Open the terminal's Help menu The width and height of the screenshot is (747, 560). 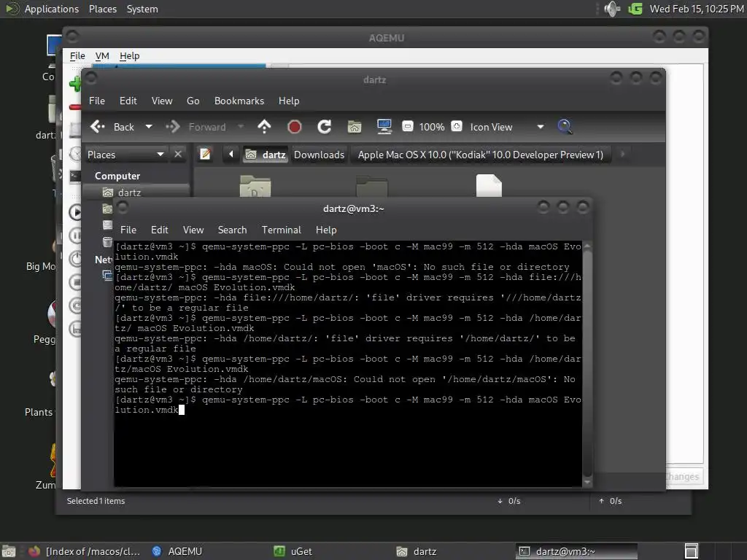pyautogui.click(x=326, y=230)
